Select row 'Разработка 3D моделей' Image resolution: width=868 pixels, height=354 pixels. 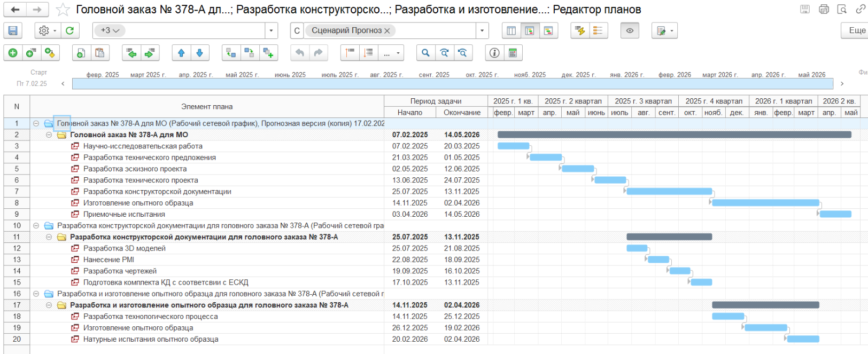point(125,248)
